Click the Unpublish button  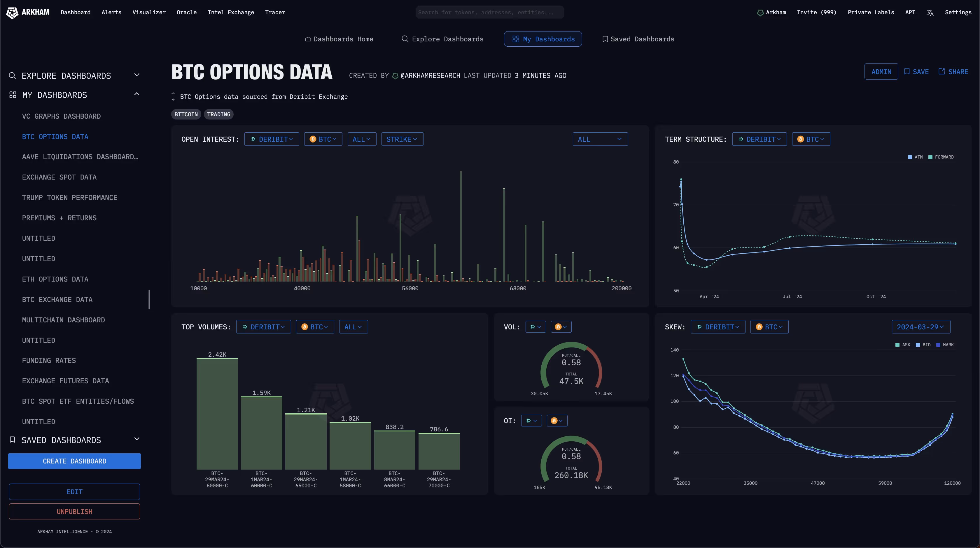[x=75, y=512]
